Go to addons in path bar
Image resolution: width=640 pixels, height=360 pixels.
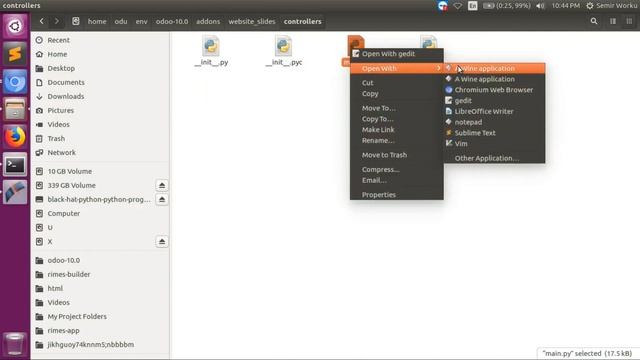pos(208,21)
